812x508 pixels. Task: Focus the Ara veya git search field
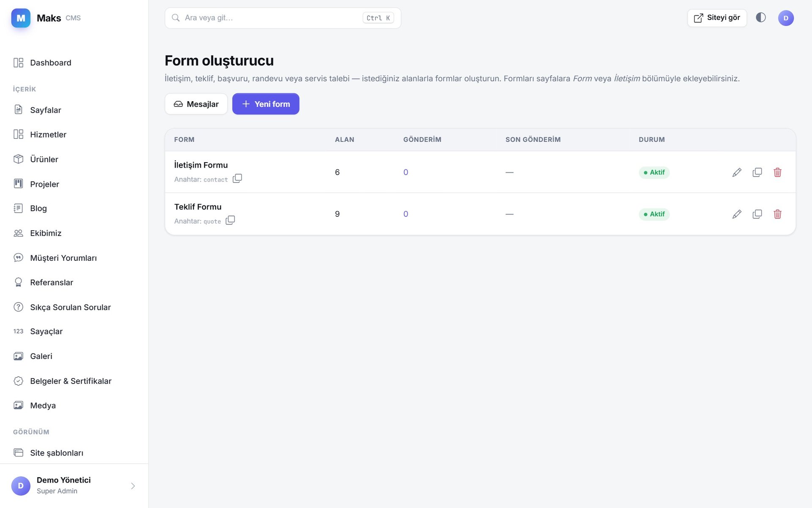283,18
